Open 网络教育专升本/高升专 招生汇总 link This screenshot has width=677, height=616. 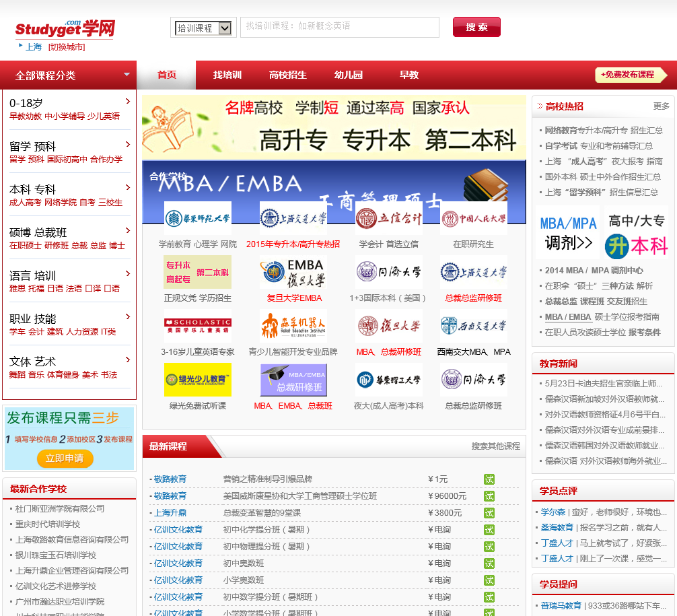pyautogui.click(x=604, y=131)
